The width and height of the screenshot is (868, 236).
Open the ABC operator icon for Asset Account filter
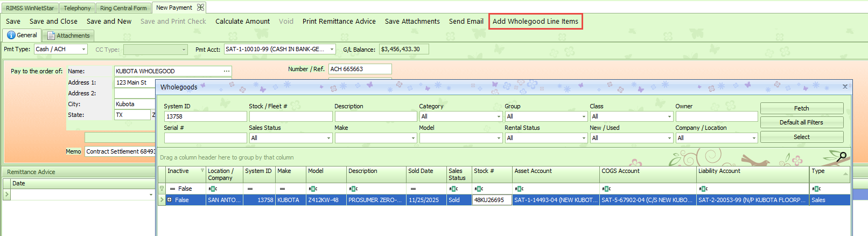(x=519, y=189)
